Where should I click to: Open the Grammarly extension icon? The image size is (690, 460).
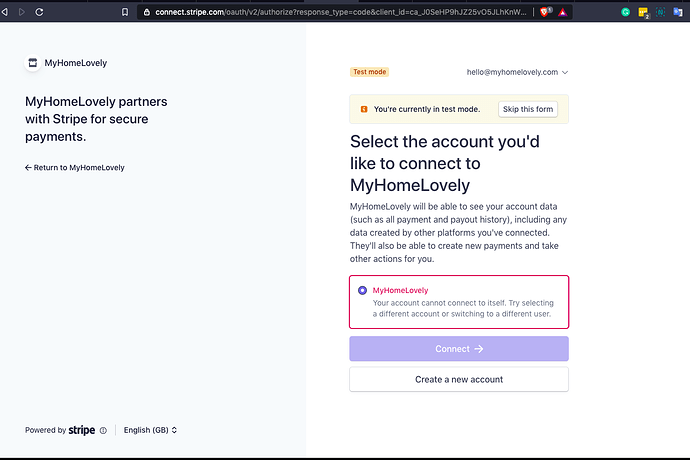[625, 12]
